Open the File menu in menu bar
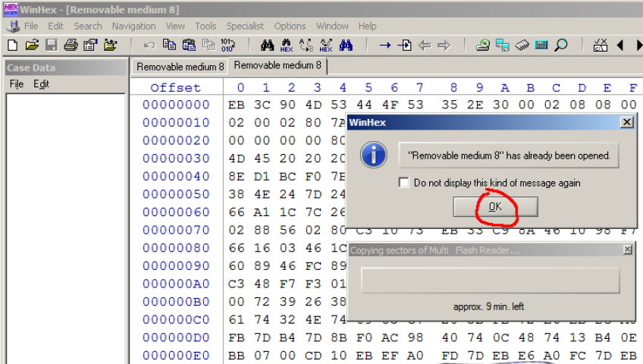 [x=31, y=27]
